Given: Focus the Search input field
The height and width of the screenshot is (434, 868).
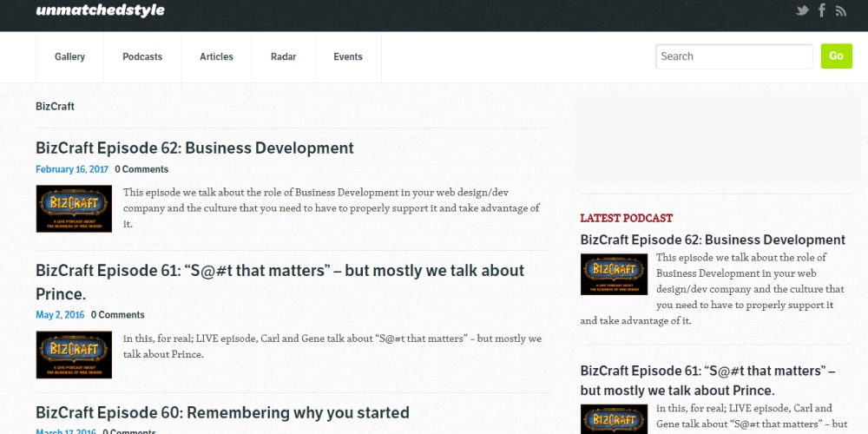Looking at the screenshot, I should tap(734, 56).
